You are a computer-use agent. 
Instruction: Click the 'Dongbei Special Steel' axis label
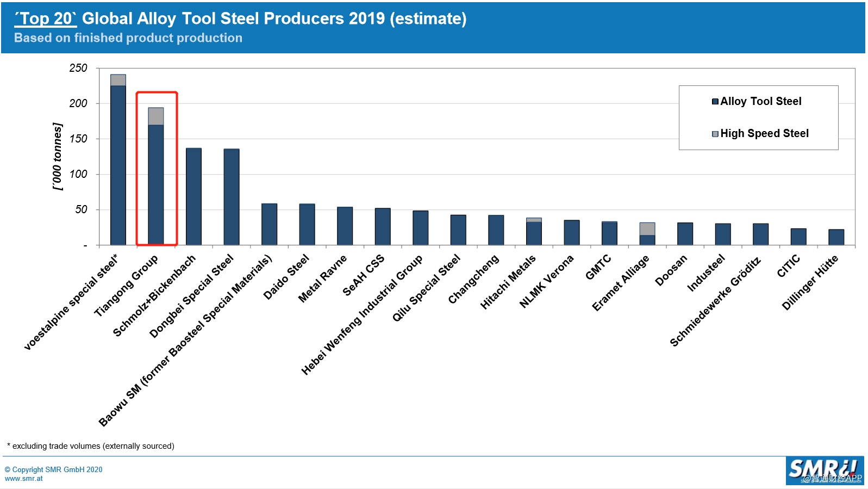pos(191,296)
